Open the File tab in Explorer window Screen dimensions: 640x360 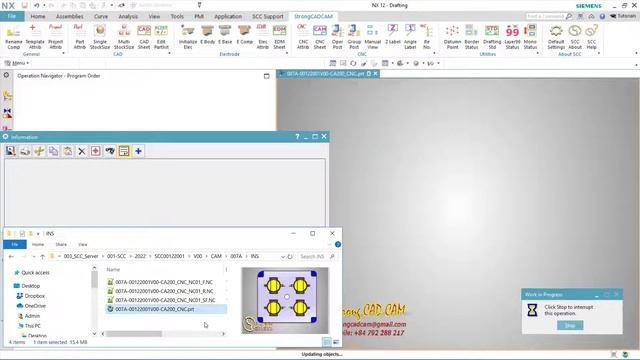15,244
